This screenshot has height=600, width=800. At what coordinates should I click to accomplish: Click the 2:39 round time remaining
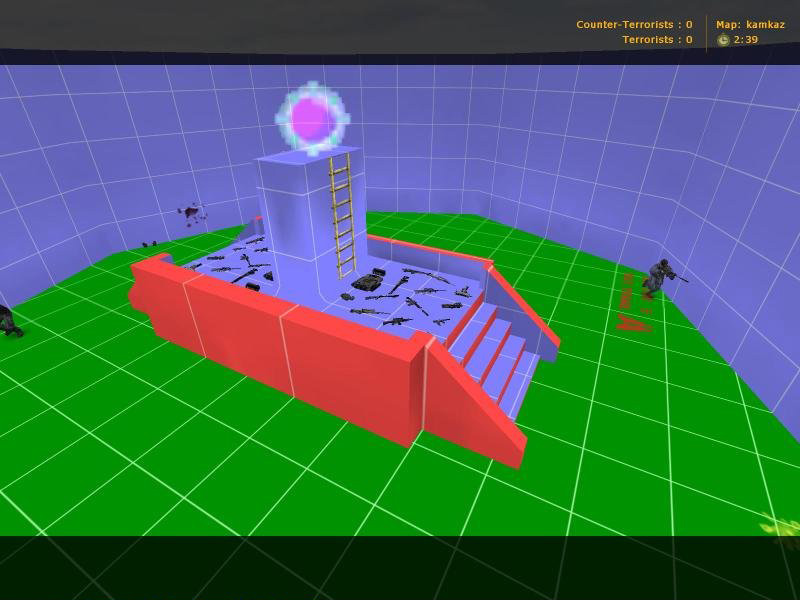(x=746, y=40)
